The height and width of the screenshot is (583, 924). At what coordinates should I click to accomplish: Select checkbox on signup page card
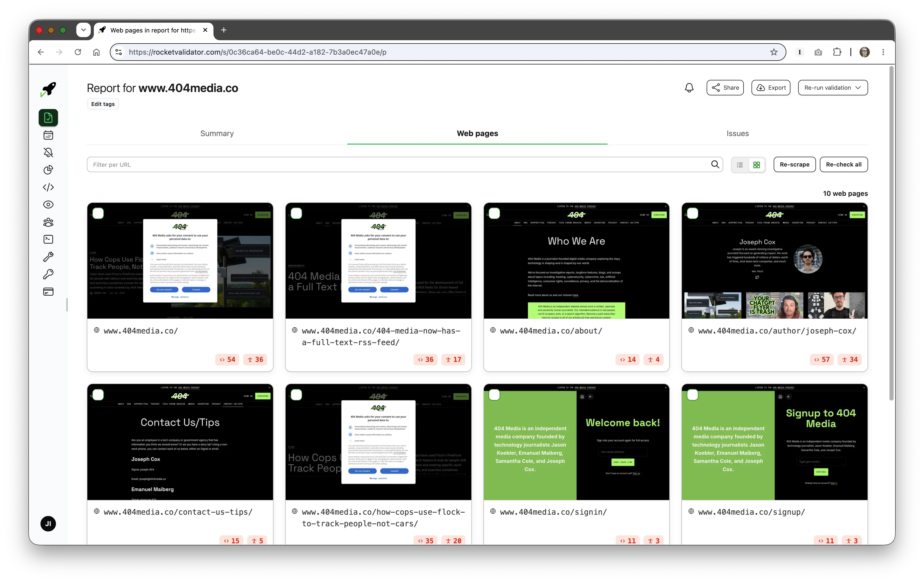(x=692, y=395)
